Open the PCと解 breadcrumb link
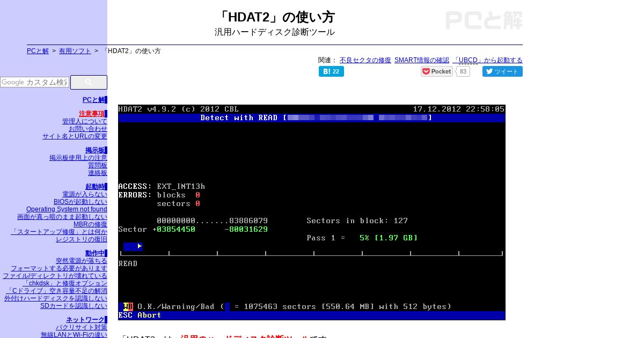Viewport: 644px width, 338px height. point(38,51)
